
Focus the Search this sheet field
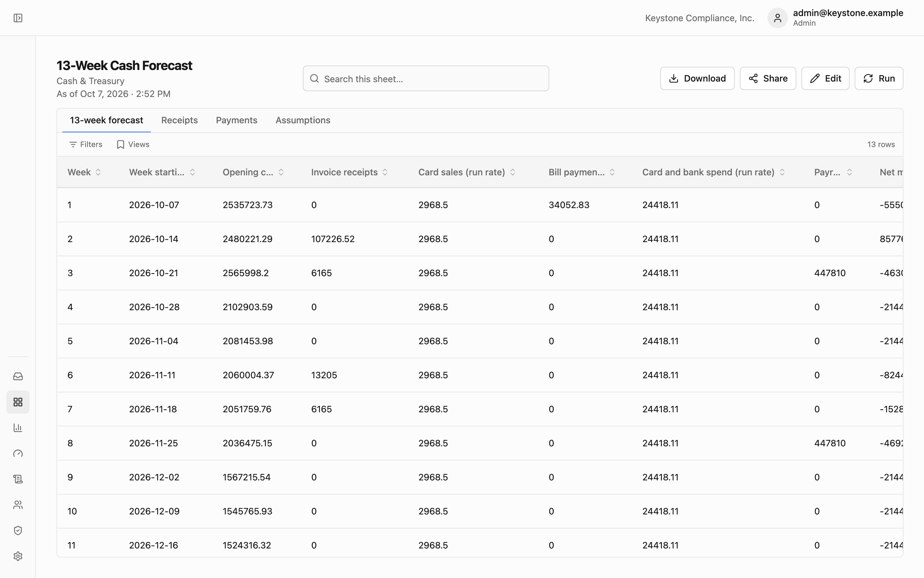point(426,78)
